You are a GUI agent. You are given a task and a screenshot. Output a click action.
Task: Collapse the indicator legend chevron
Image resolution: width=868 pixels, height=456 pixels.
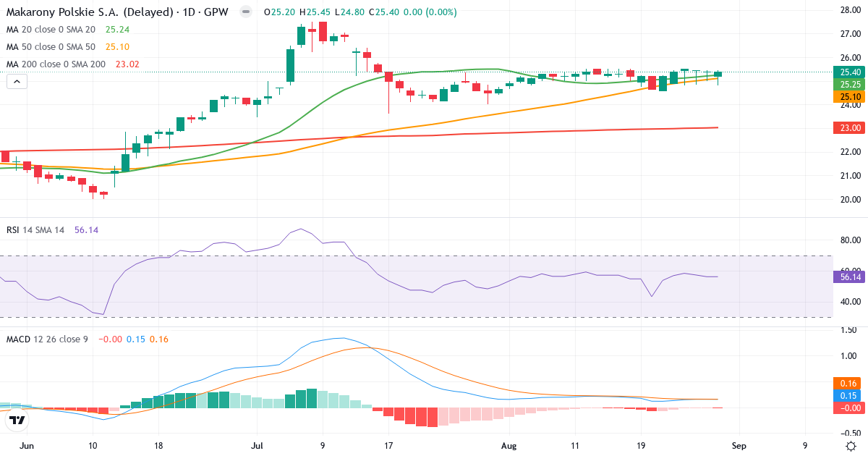point(17,82)
